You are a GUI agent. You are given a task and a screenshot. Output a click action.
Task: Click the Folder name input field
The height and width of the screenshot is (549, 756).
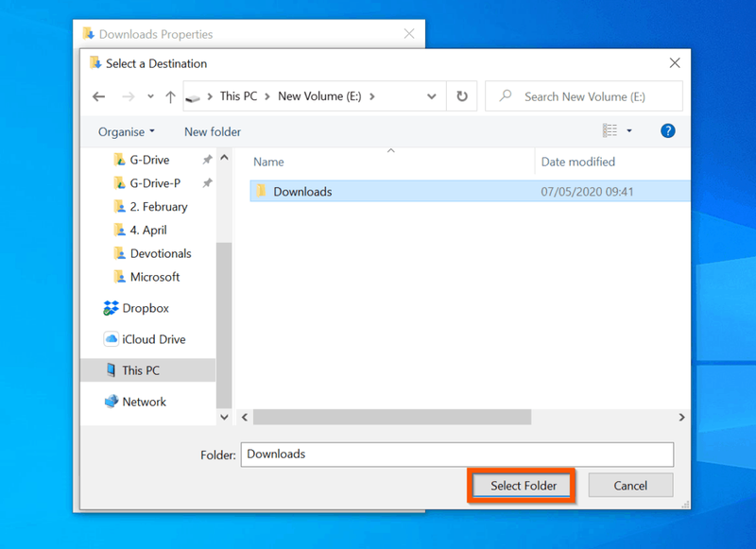point(457,455)
